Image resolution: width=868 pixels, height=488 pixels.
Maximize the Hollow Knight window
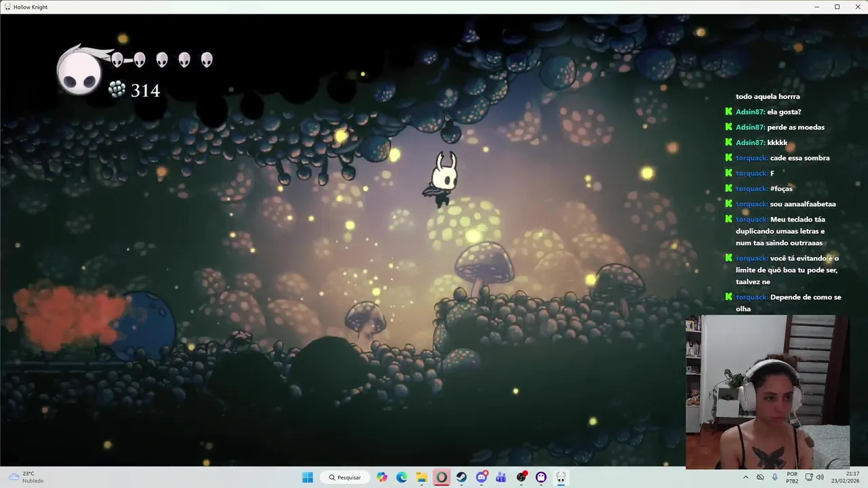click(837, 7)
